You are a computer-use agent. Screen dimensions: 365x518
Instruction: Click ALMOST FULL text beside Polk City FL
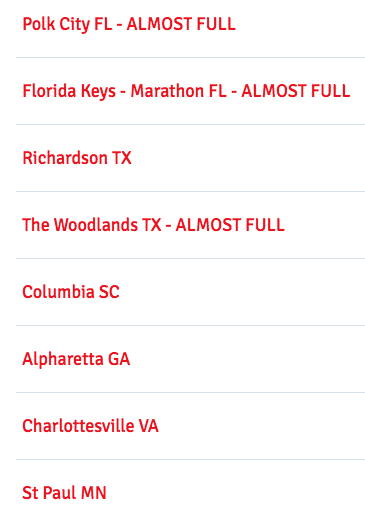click(181, 24)
